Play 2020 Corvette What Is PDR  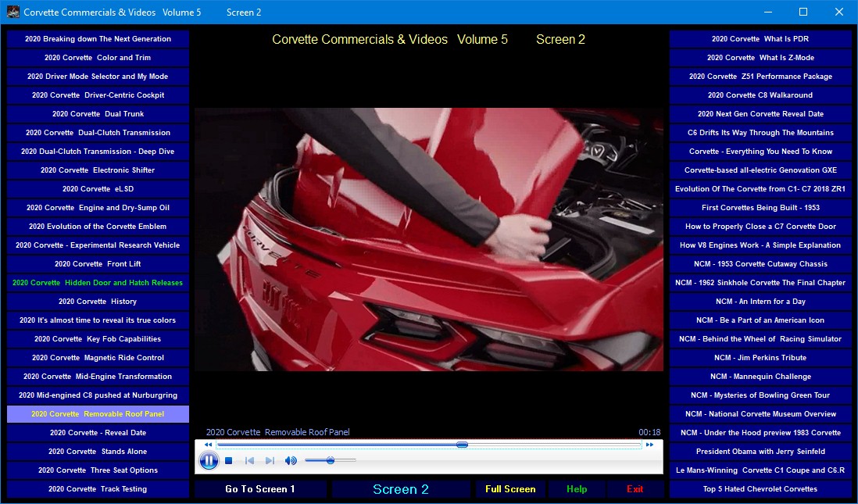tap(760, 39)
